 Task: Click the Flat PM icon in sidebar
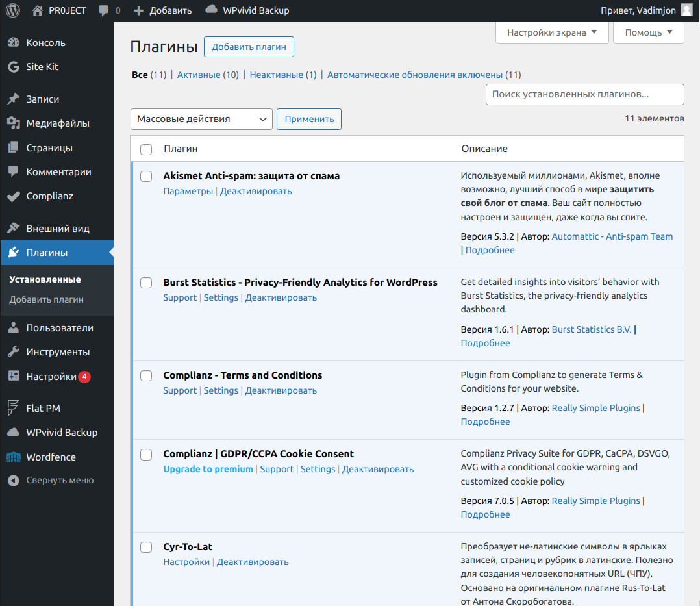click(14, 408)
